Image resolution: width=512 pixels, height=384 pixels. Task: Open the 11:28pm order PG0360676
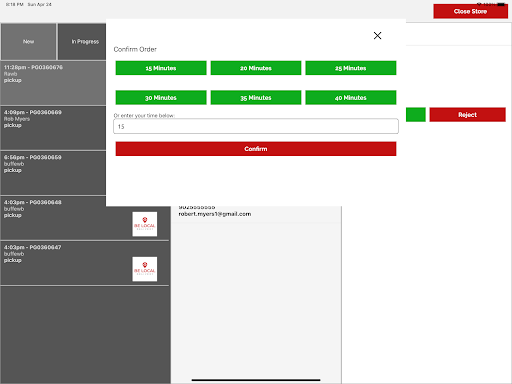53,83
